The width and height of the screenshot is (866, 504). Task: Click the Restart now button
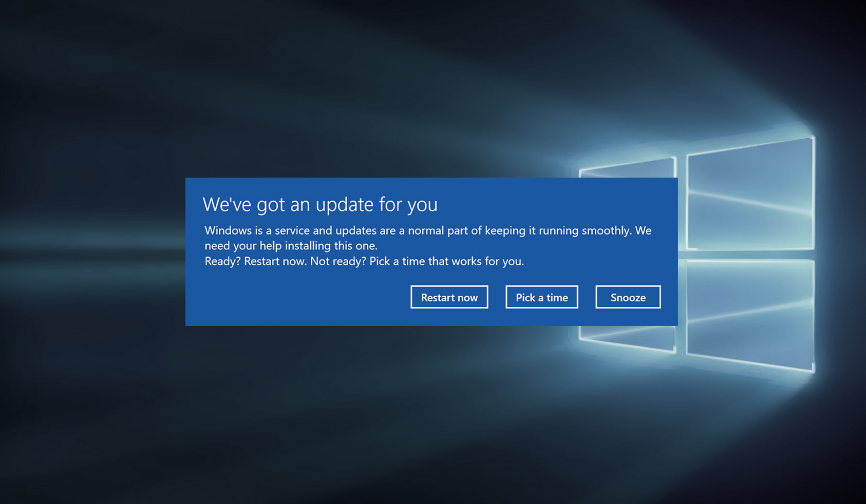(x=449, y=297)
